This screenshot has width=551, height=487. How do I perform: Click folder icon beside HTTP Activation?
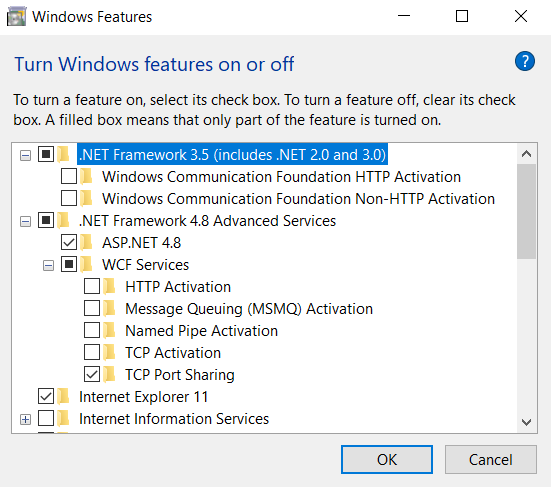click(110, 286)
